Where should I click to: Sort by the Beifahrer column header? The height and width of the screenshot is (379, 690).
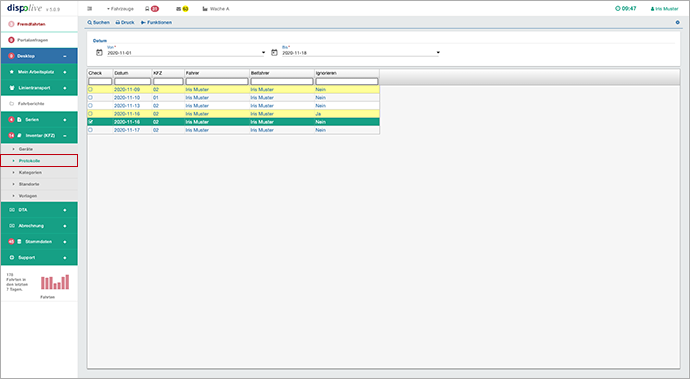(x=282, y=73)
